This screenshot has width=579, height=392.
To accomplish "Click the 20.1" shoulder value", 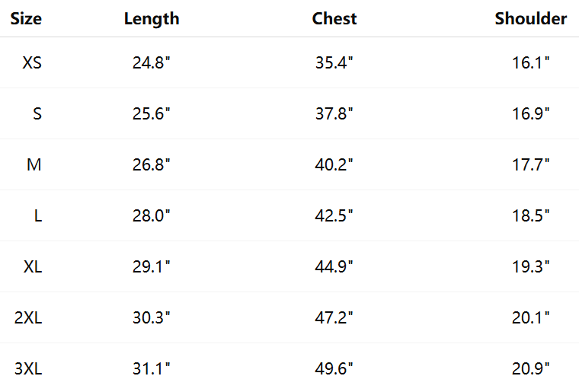I will [x=530, y=317].
